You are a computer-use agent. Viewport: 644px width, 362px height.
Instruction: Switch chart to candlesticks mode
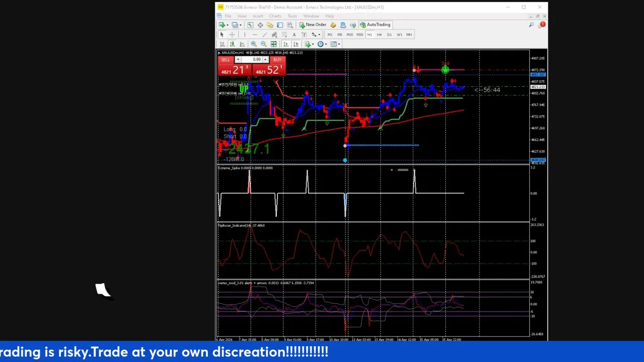pos(232,44)
